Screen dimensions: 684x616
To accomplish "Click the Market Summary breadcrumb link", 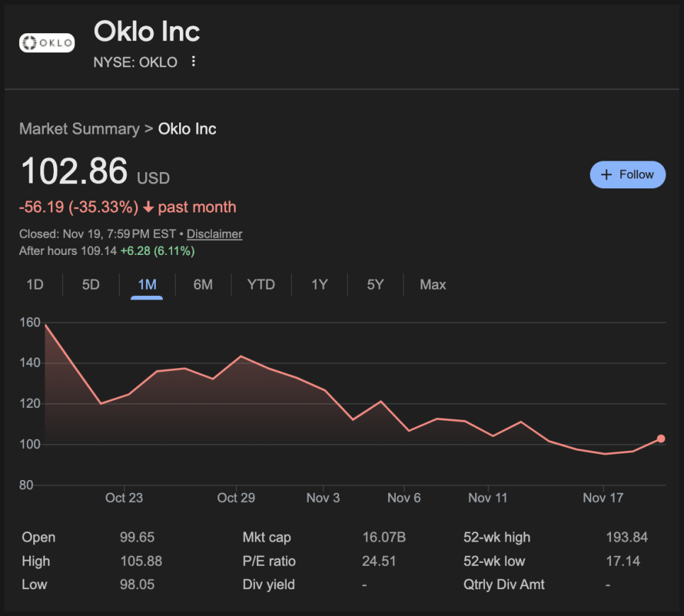I will 79,129.
